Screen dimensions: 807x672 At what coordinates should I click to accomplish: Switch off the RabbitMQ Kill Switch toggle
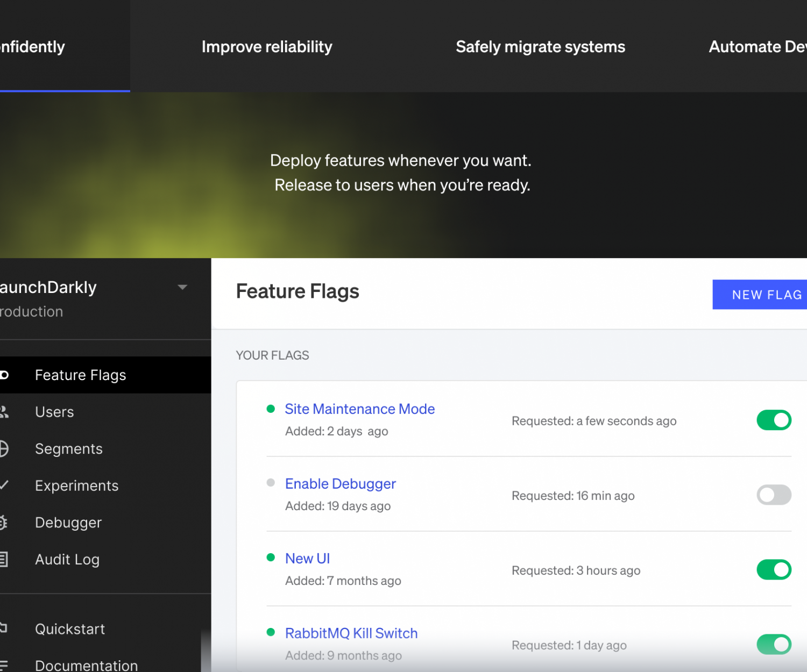point(774,644)
